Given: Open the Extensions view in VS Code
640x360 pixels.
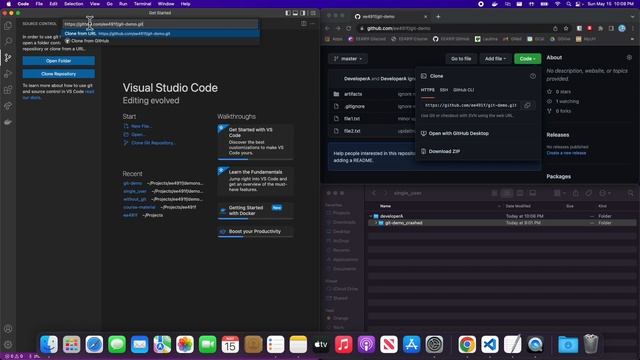Looking at the screenshot, I should tap(8, 90).
